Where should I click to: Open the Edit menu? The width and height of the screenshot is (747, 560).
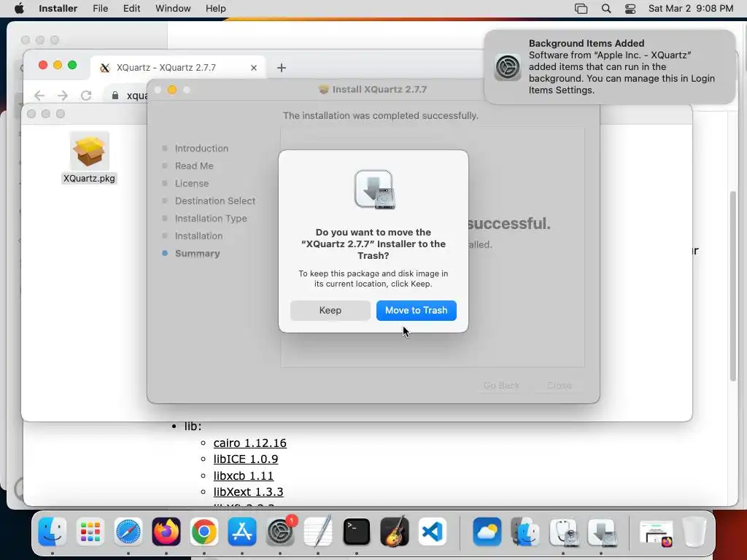coord(131,9)
